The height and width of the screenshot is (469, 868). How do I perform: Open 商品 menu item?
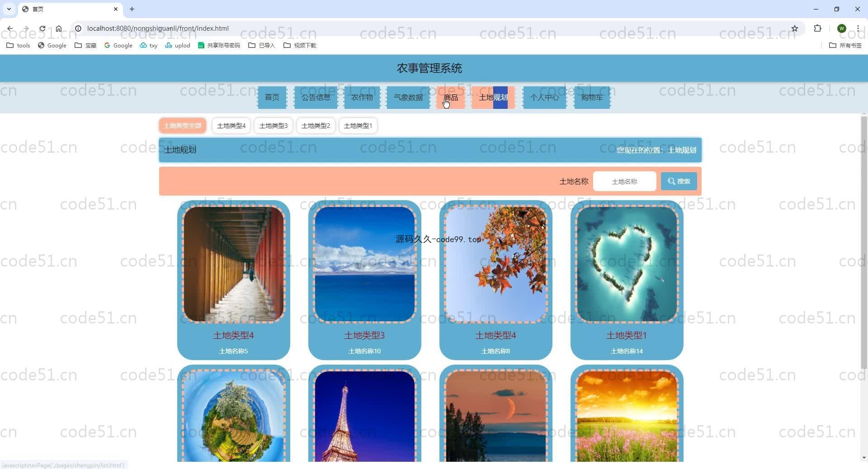click(x=451, y=97)
